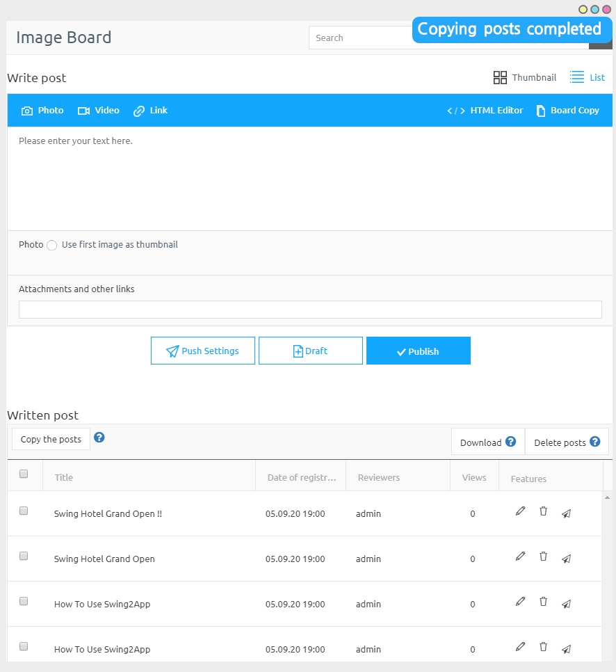Click trash icon for first How To Use Swing2App
Image resolution: width=616 pixels, height=672 pixels.
543,602
